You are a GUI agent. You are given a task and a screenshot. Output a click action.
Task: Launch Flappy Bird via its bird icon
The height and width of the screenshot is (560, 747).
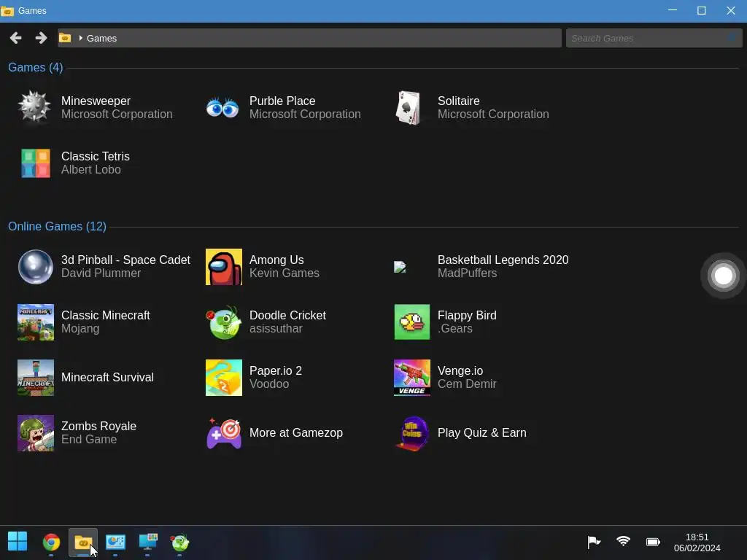pyautogui.click(x=412, y=322)
